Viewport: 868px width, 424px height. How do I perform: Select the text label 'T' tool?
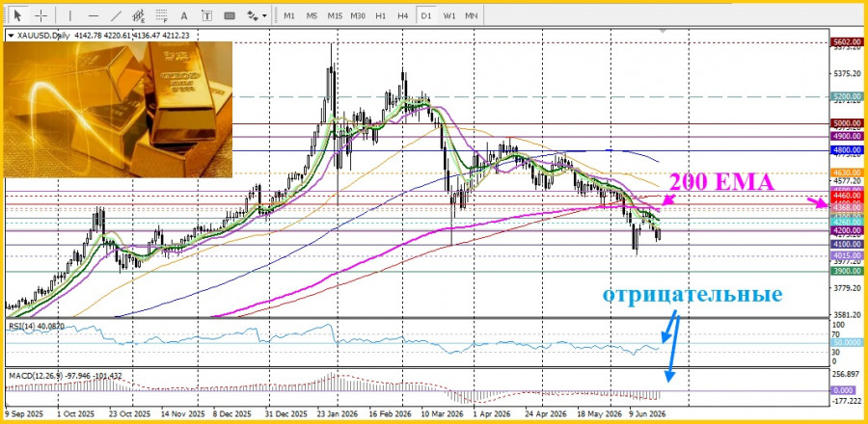pos(207,15)
